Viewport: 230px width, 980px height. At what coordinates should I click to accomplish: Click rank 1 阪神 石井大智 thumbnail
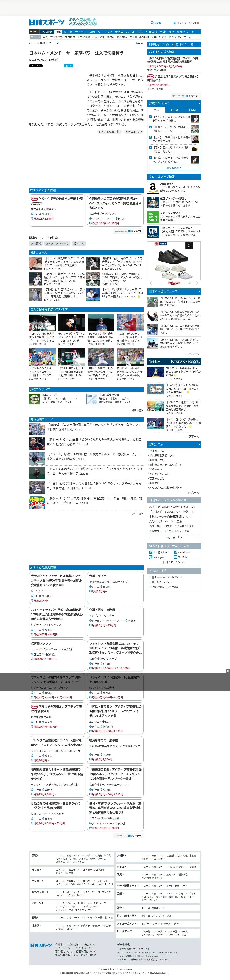coord(195,119)
